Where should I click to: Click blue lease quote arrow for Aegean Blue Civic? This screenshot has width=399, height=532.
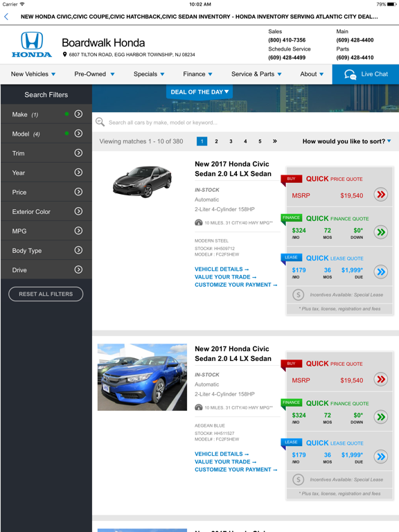click(x=381, y=456)
